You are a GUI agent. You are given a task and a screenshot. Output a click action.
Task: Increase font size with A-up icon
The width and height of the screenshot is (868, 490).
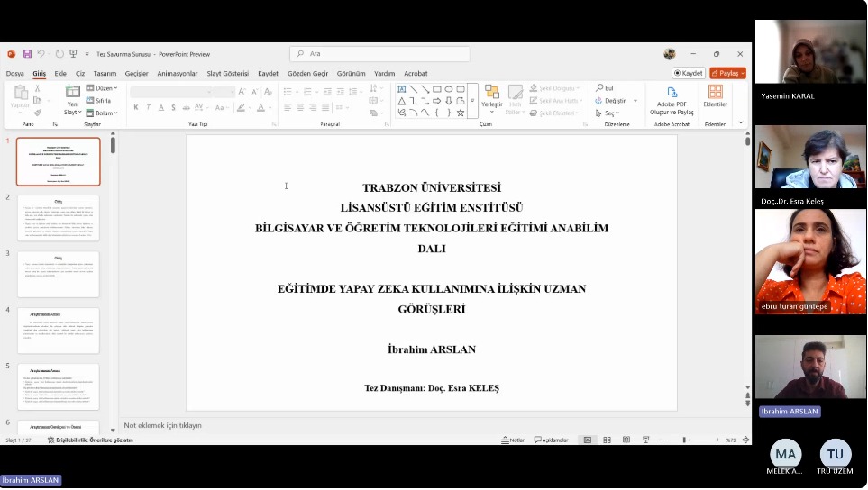coord(242,92)
